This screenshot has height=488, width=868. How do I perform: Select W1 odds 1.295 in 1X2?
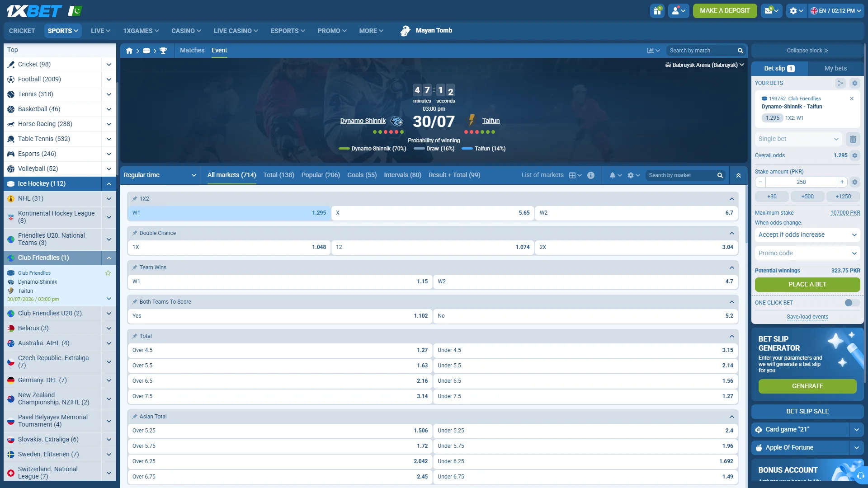229,213
